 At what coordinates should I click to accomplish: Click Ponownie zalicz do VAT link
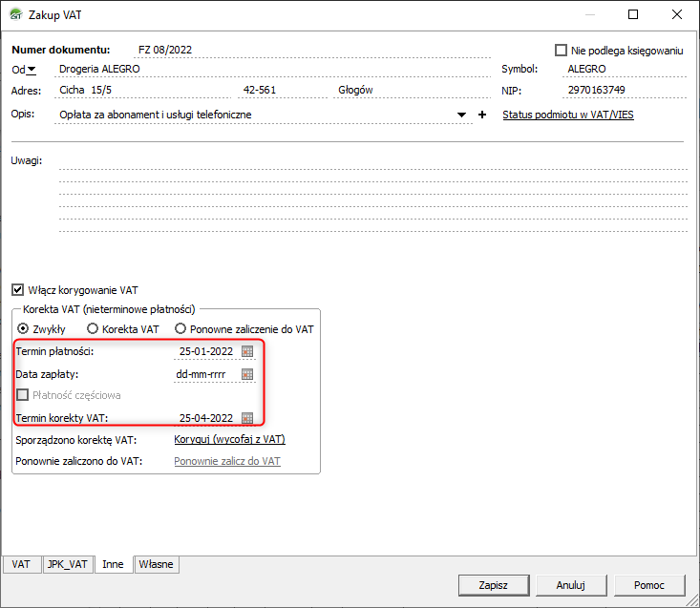click(227, 461)
